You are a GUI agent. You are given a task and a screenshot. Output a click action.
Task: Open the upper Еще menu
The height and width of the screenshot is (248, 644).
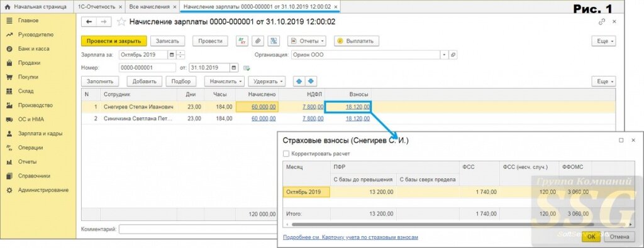(604, 41)
